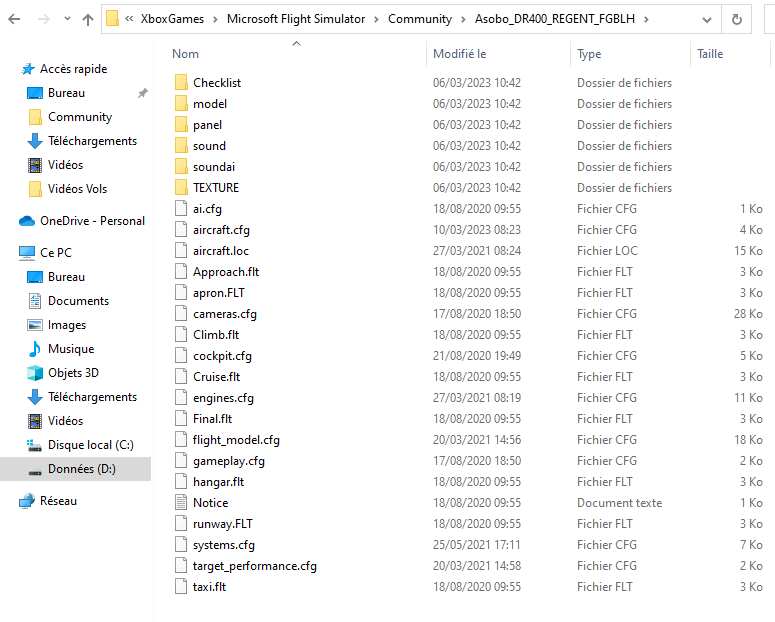Image resolution: width=775 pixels, height=622 pixels.
Task: Select Notice text document icon
Action: (181, 503)
